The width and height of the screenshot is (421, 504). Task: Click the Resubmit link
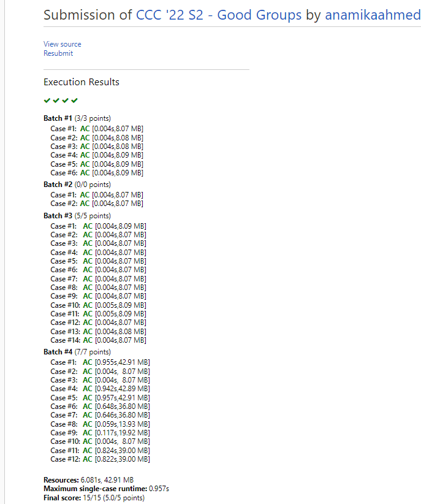coord(58,53)
